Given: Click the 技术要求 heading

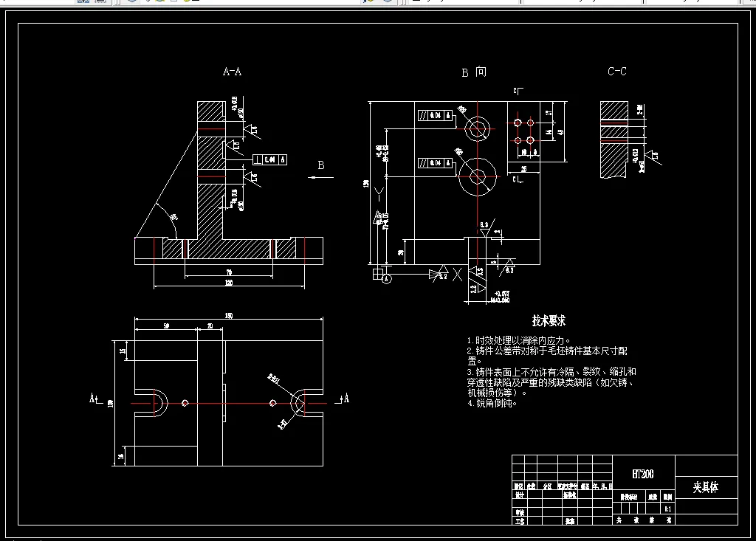Looking at the screenshot, I should (549, 320).
